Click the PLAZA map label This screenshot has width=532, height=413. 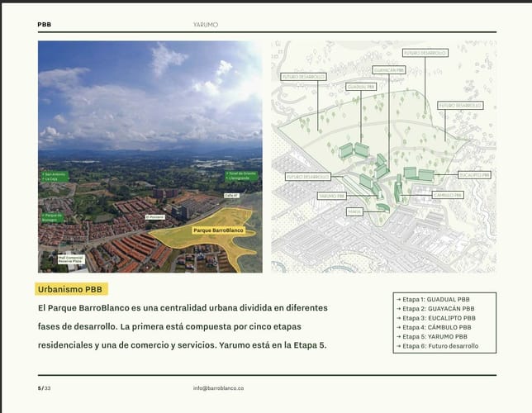pyautogui.click(x=354, y=212)
